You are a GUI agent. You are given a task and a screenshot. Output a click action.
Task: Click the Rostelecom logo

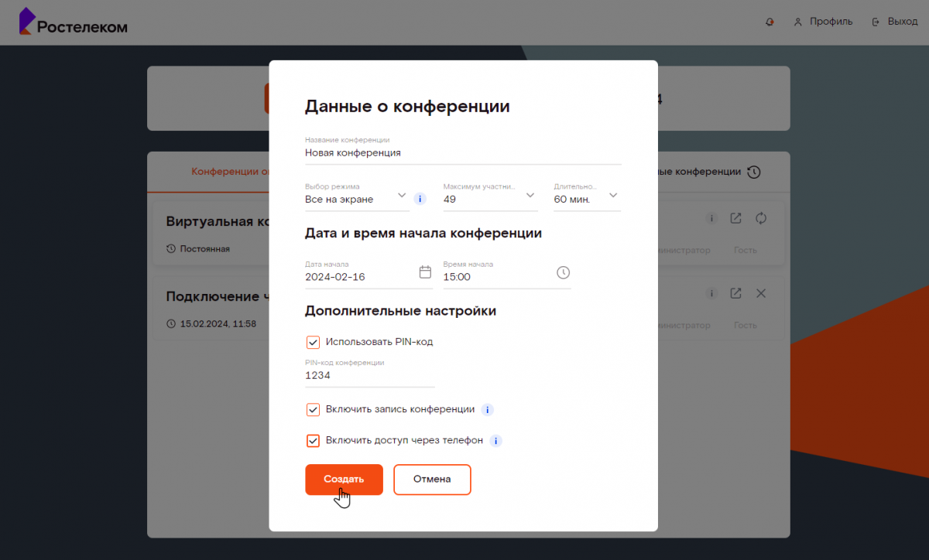pyautogui.click(x=73, y=22)
